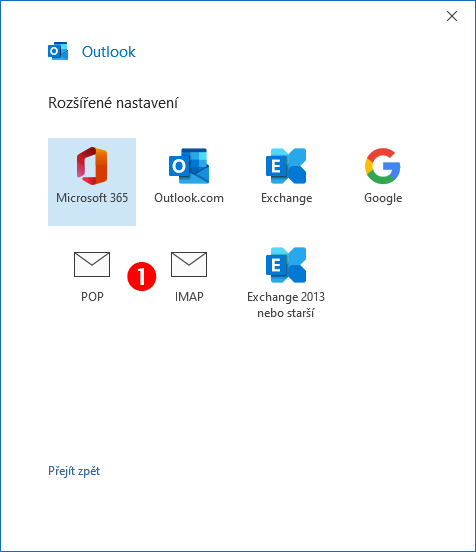Click the IMAP text label
476x552 pixels.
coord(189,297)
